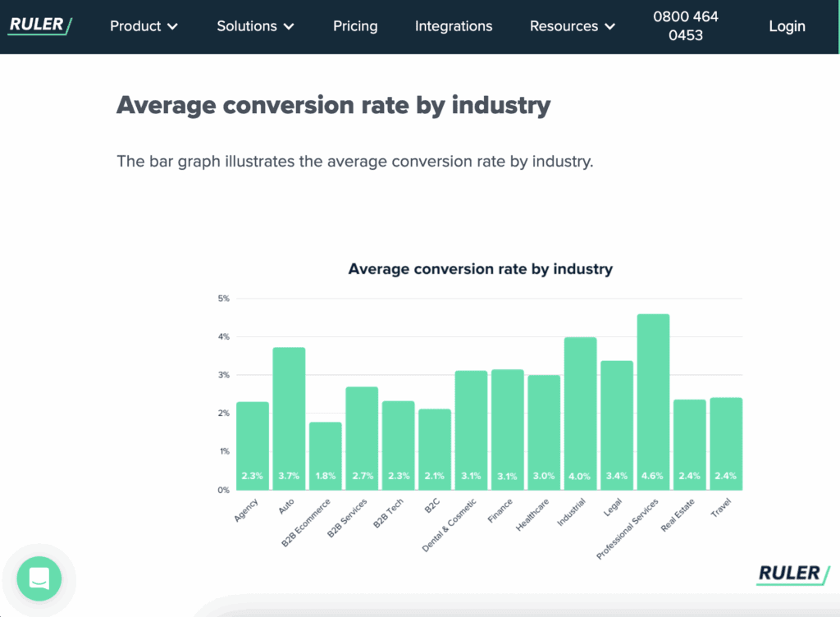The image size is (840, 617).
Task: Open the chat widget bubble icon
Action: point(39,578)
